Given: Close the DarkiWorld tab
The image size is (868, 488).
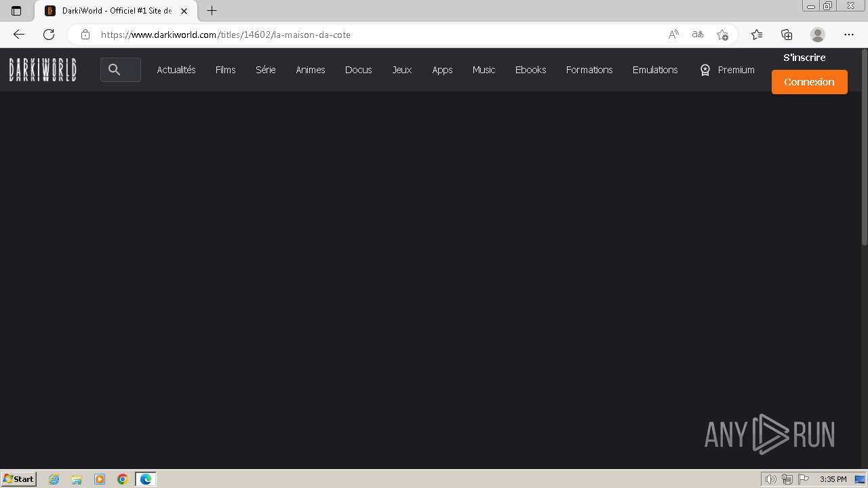Looking at the screenshot, I should pyautogui.click(x=184, y=11).
